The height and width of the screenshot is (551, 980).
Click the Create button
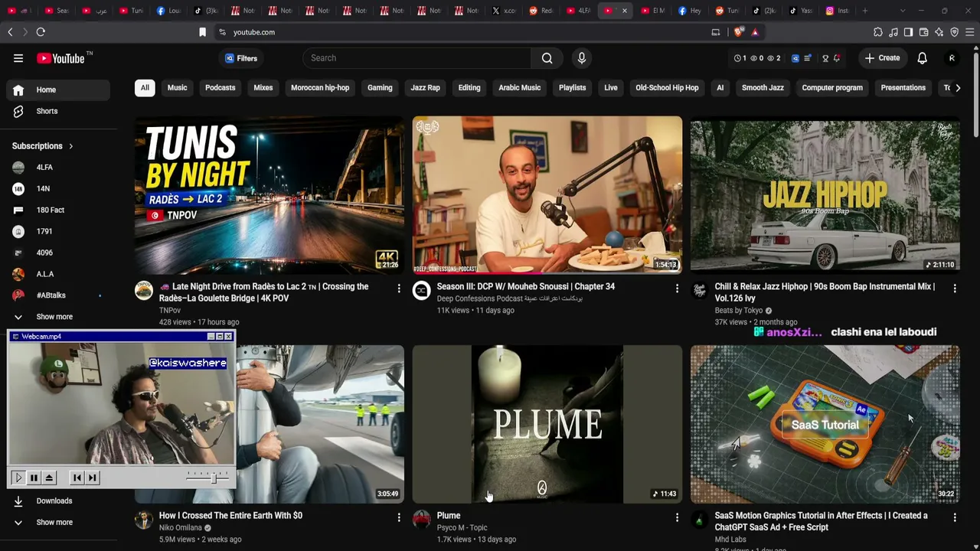(882, 58)
